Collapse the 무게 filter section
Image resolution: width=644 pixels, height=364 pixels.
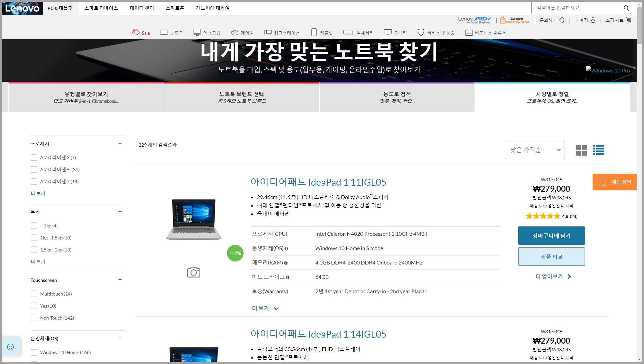point(120,211)
